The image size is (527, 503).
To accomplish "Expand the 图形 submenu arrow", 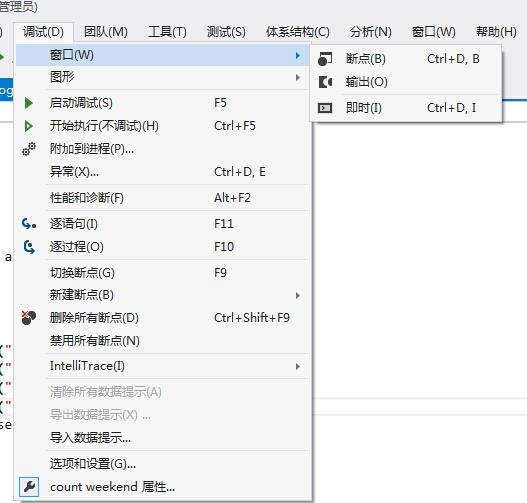I will coord(298,78).
